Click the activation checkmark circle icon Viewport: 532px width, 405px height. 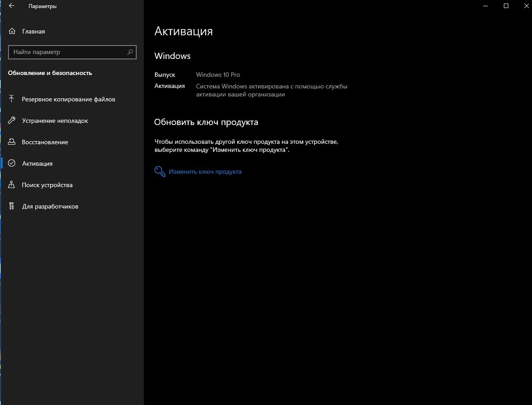[x=12, y=163]
